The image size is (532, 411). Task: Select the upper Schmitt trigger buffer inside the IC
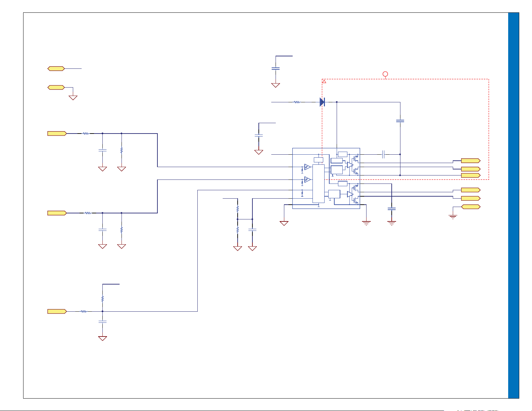coord(307,167)
